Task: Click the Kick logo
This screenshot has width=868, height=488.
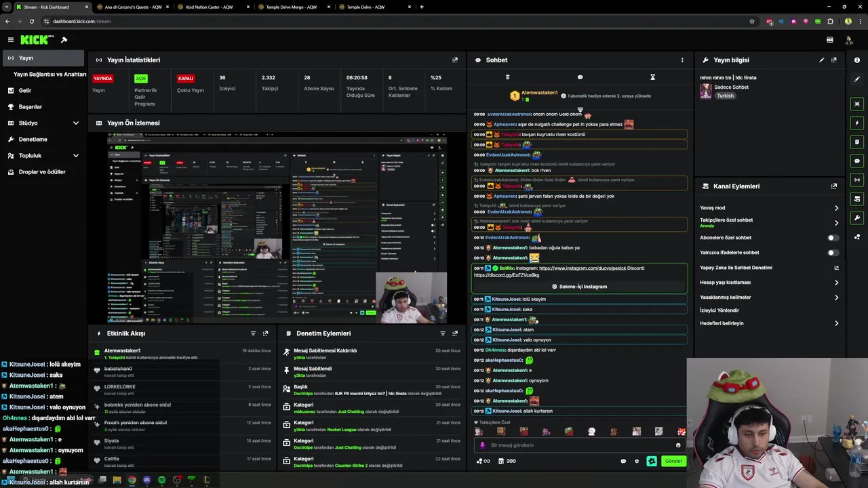Action: [37, 40]
